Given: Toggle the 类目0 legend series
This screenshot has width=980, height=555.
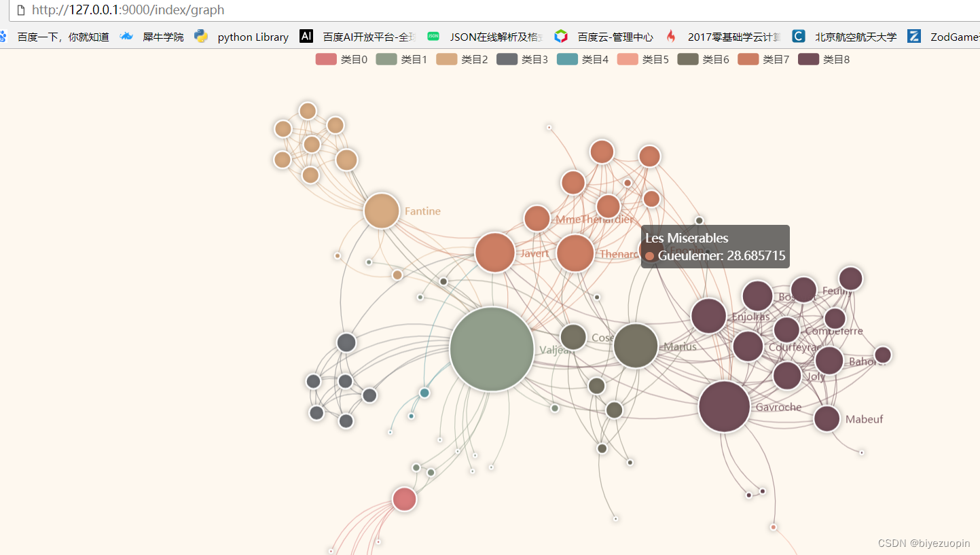Looking at the screenshot, I should tap(342, 59).
